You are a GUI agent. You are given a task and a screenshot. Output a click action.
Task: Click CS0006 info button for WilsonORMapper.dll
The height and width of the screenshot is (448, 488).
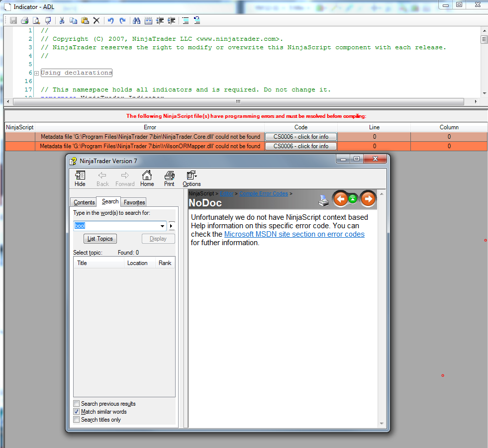point(300,146)
